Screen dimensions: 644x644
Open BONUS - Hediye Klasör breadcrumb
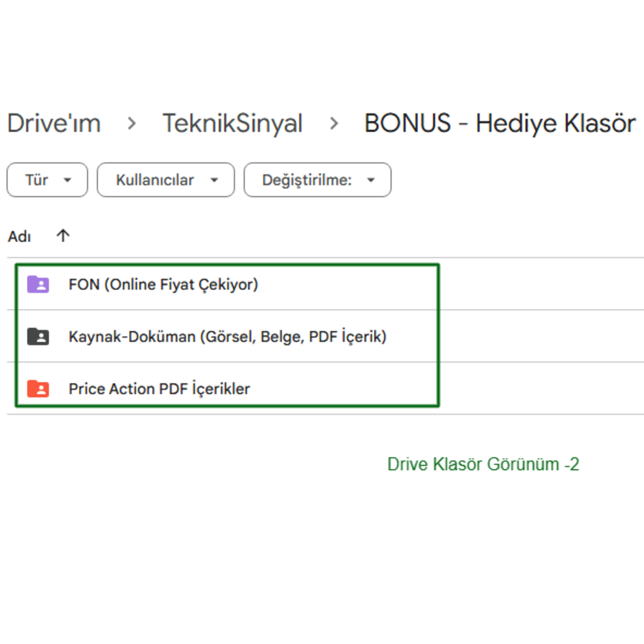500,123
